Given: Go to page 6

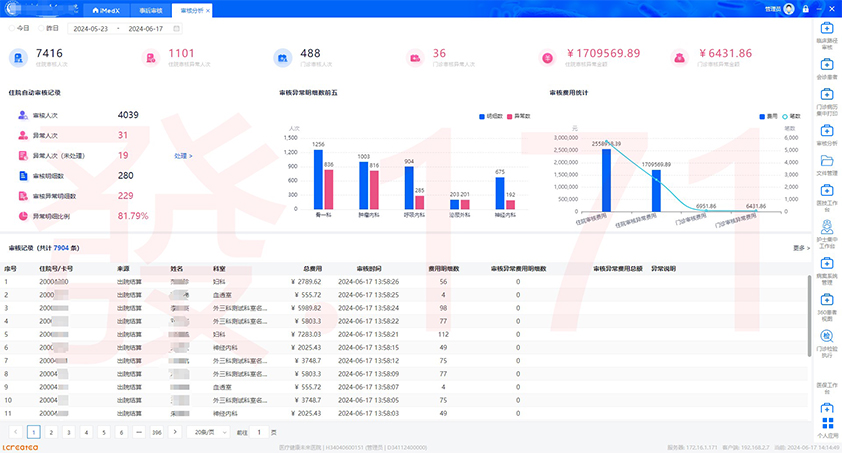Looking at the screenshot, I should pos(121,432).
